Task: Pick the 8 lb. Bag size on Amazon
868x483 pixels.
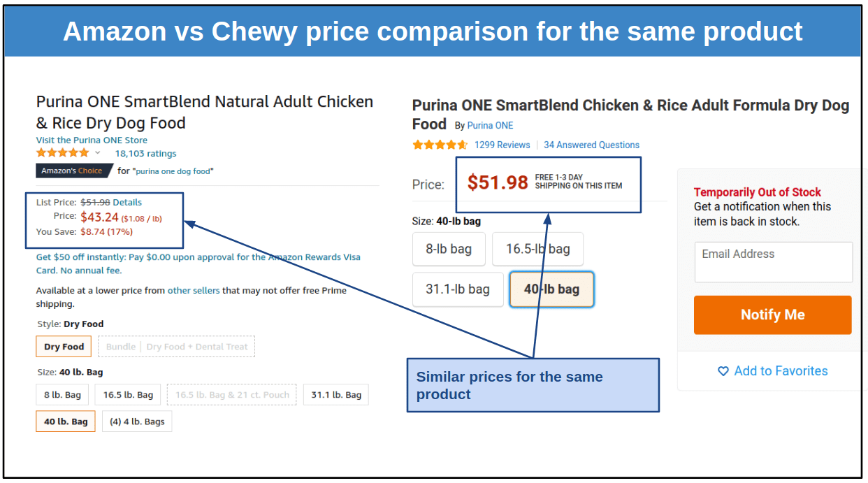Action: (x=62, y=395)
